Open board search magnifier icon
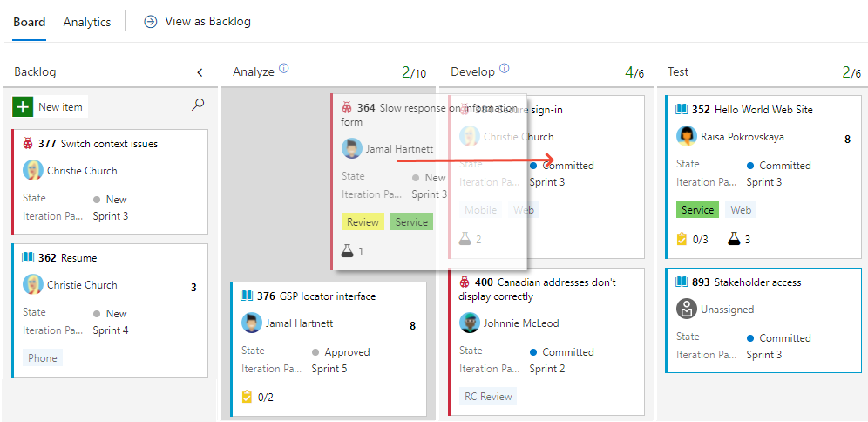The width and height of the screenshot is (868, 422). 197,105
